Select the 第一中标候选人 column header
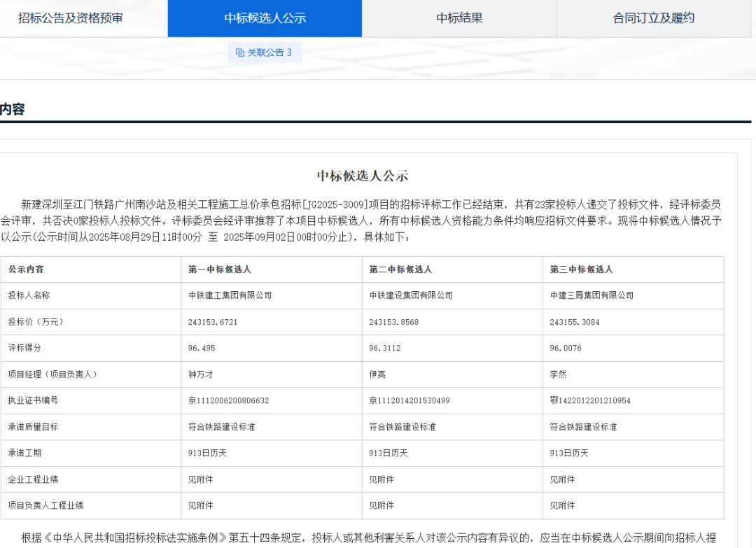The height and width of the screenshot is (548, 756). [x=219, y=269]
